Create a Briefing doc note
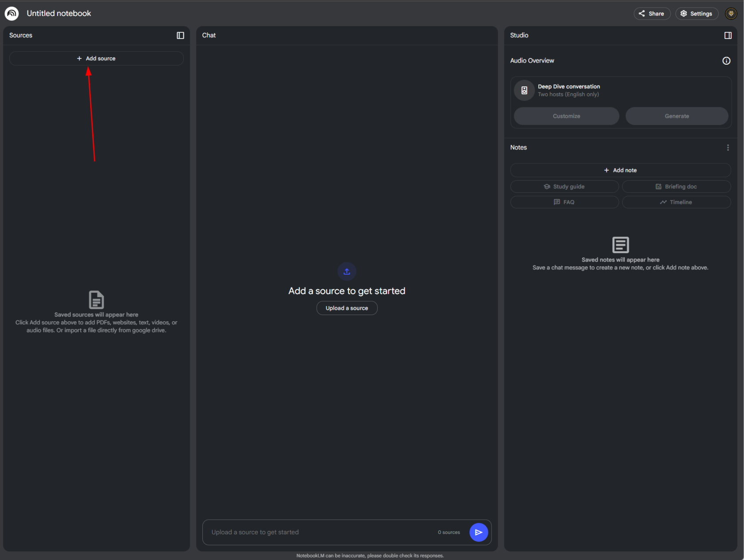Screen dimensions: 744x560 click(x=676, y=187)
